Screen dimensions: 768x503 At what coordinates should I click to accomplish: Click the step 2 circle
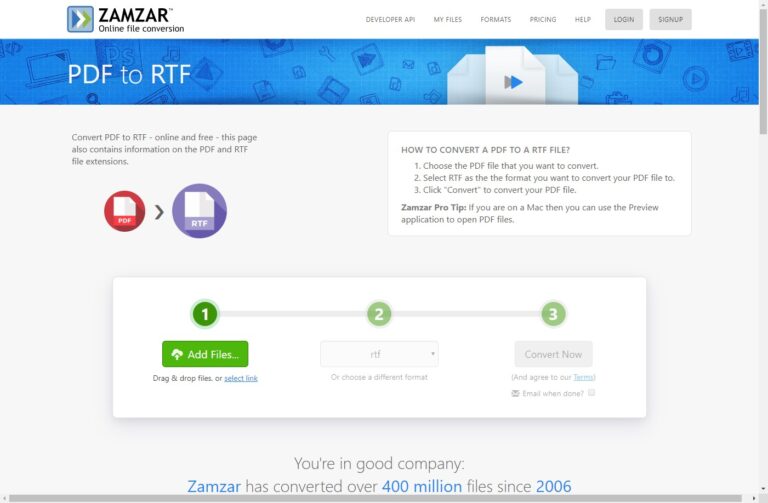click(379, 314)
